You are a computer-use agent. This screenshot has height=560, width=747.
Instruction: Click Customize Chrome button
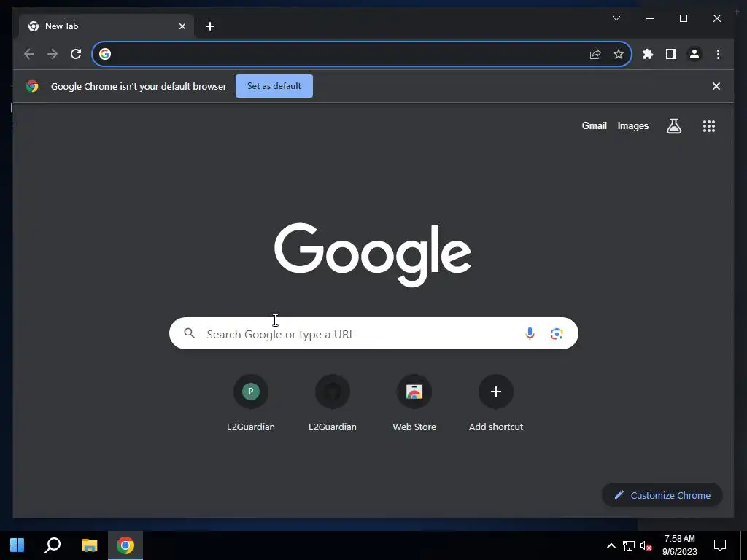[x=662, y=495]
